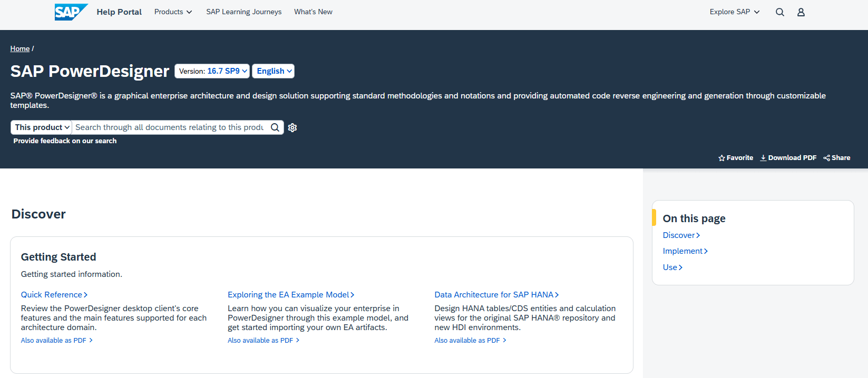This screenshot has height=378, width=868.
Task: Open the user profile icon
Action: [x=801, y=12]
